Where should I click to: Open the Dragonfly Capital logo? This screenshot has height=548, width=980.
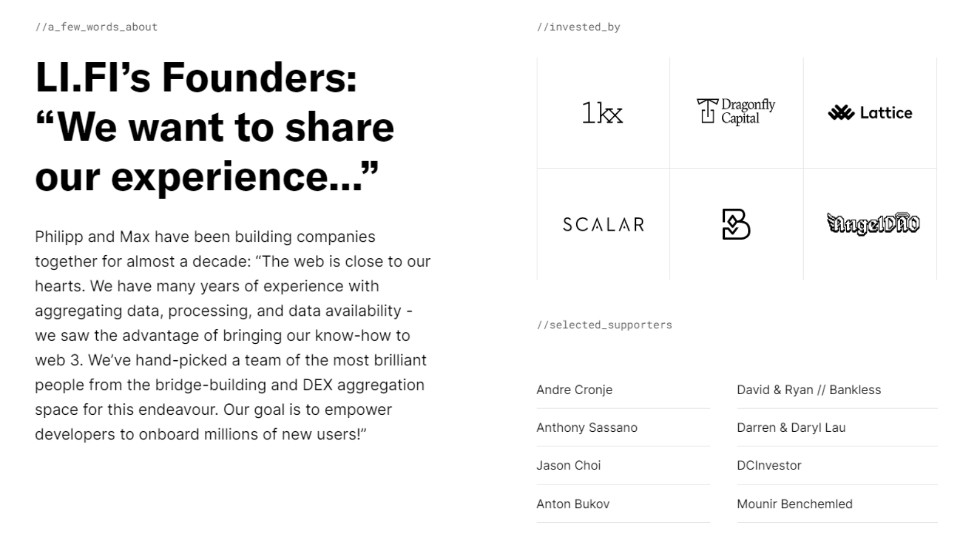pos(736,112)
